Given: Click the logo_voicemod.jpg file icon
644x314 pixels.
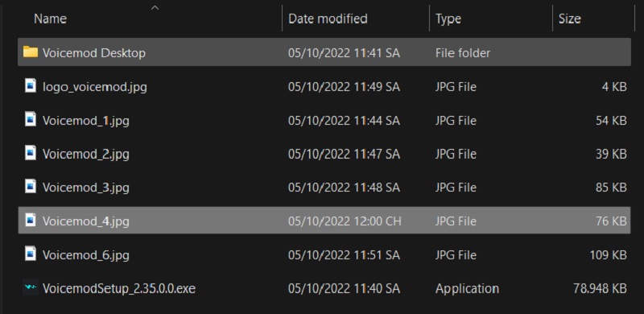Looking at the screenshot, I should click(x=31, y=86).
